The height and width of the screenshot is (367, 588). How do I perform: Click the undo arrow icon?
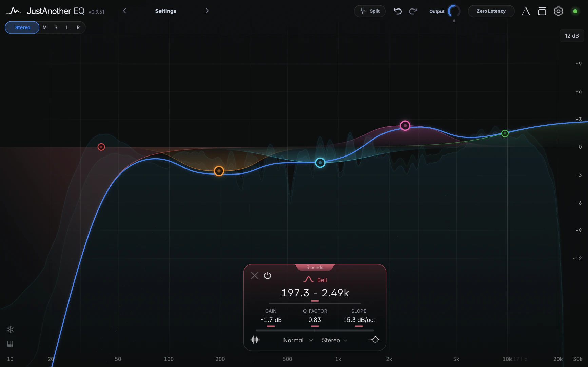pyautogui.click(x=397, y=11)
